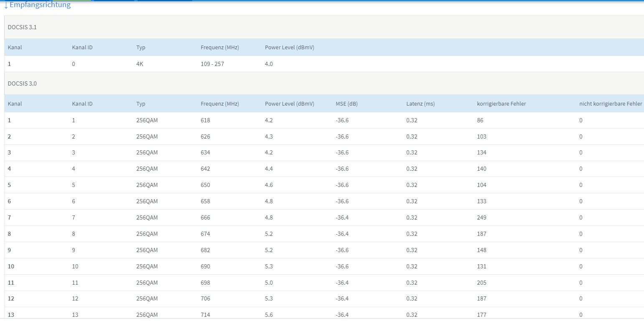Viewport: 644px width, 321px height.
Task: Click the down arrow before Empfangsrichtung
Action: click(6, 5)
